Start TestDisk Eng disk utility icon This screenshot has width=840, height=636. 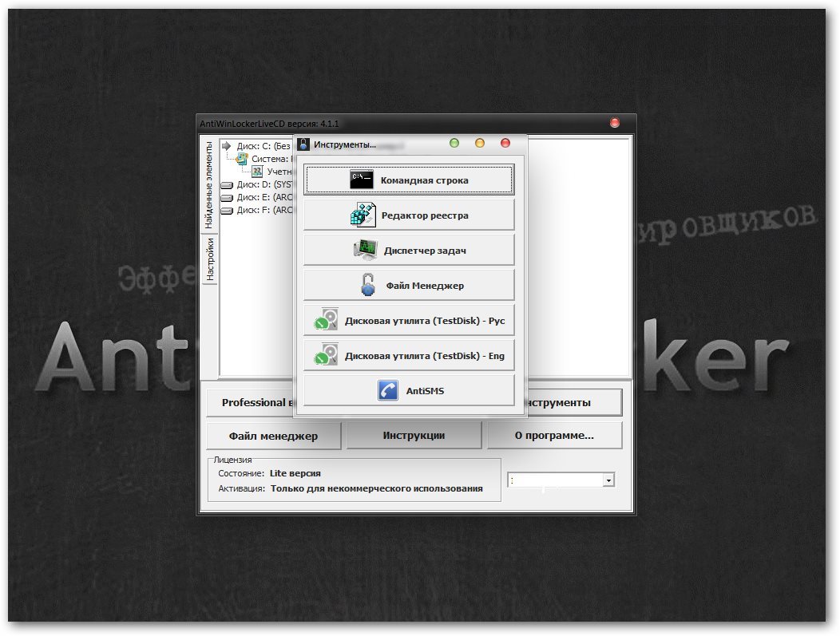[327, 355]
